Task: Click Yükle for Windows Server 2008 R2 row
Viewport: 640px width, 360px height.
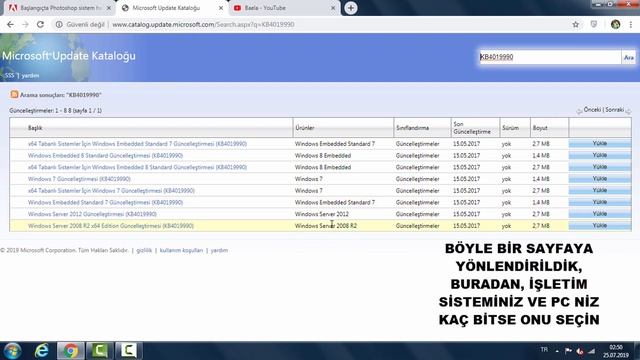Action: click(600, 225)
